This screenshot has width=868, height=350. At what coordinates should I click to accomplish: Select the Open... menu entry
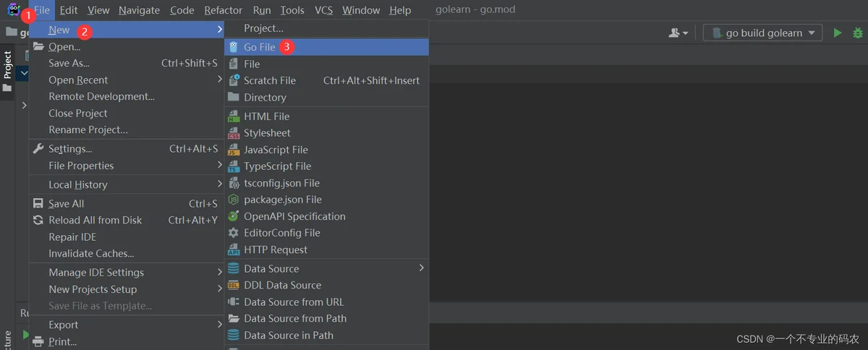pos(125,47)
